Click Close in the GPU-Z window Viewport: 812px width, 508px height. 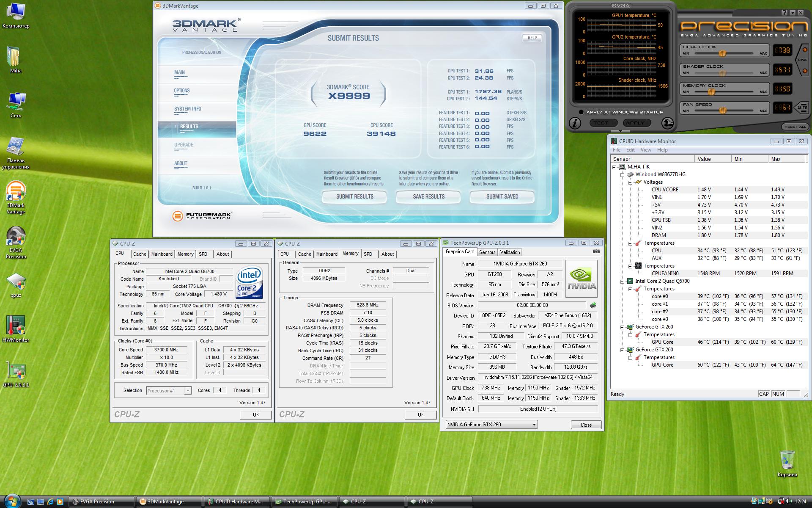(x=586, y=425)
